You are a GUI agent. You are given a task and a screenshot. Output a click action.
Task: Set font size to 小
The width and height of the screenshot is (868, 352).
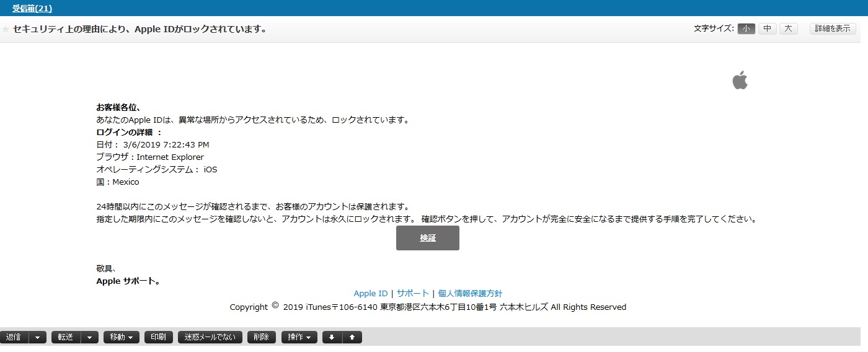coord(746,29)
